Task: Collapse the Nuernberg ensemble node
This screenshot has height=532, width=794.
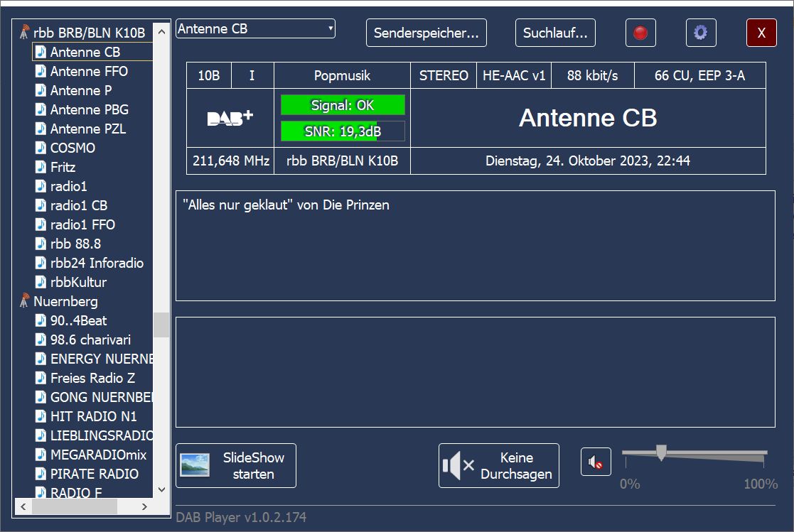Action: 66,302
